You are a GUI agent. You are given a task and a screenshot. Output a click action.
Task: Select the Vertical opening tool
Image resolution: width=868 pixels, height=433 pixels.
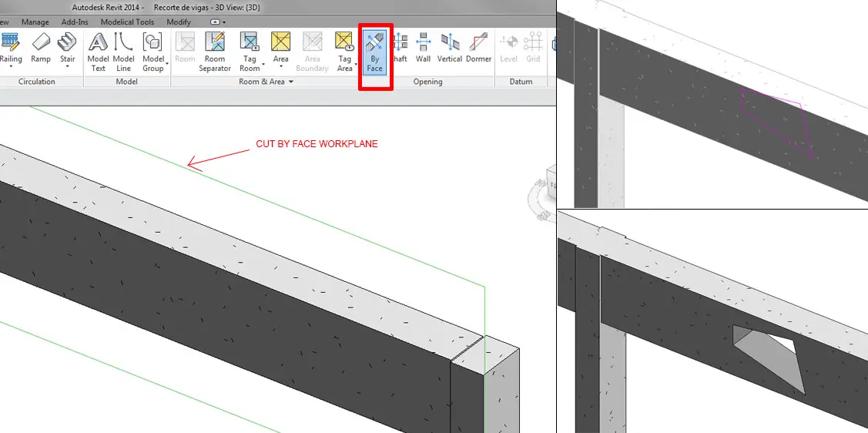tap(450, 48)
